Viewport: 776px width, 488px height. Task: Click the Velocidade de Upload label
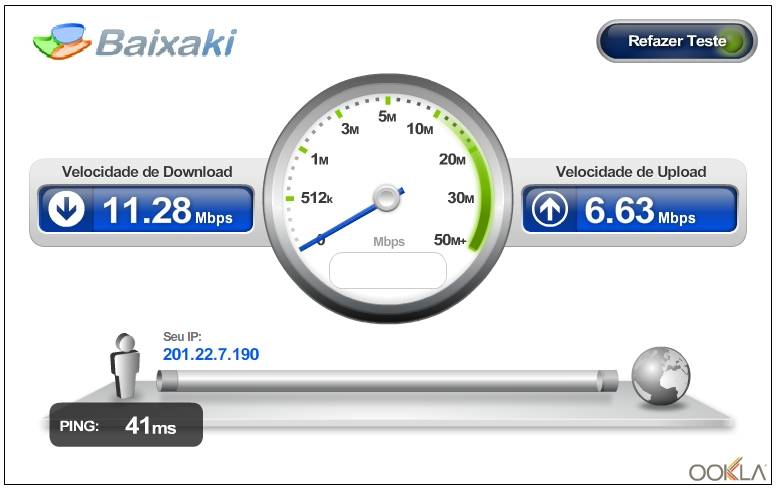click(631, 172)
